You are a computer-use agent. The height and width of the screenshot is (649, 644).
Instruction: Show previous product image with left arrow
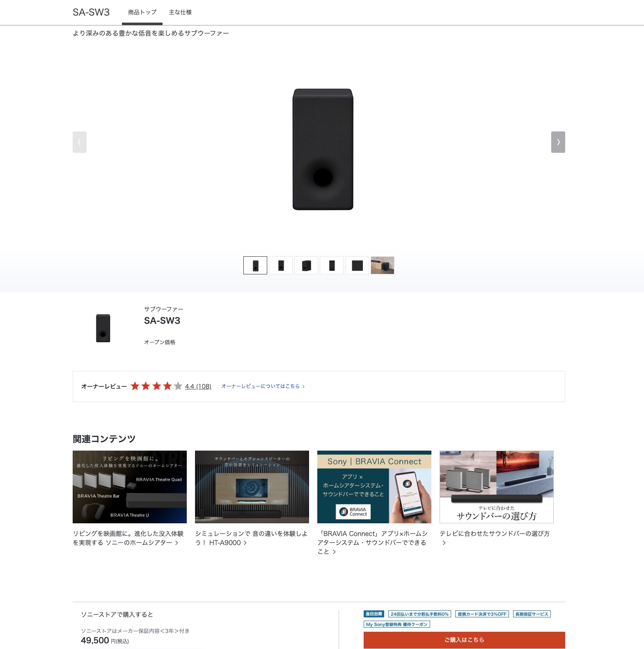click(x=80, y=142)
